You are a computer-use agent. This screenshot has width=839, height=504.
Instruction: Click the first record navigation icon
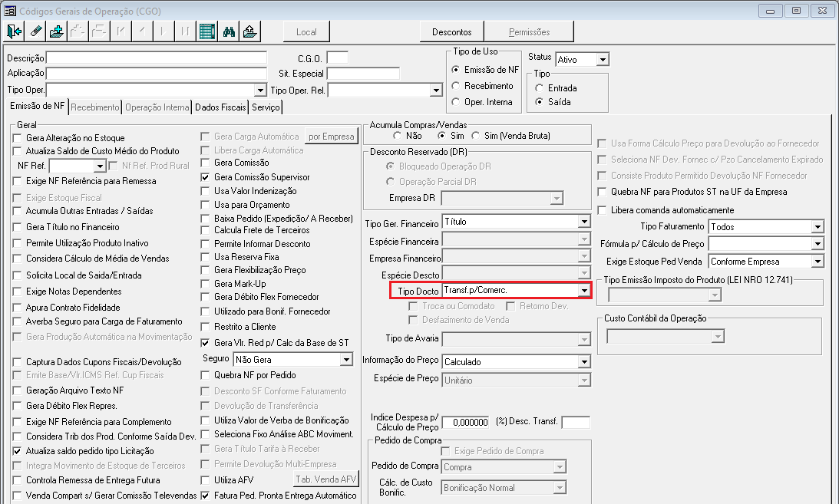pyautogui.click(x=121, y=32)
